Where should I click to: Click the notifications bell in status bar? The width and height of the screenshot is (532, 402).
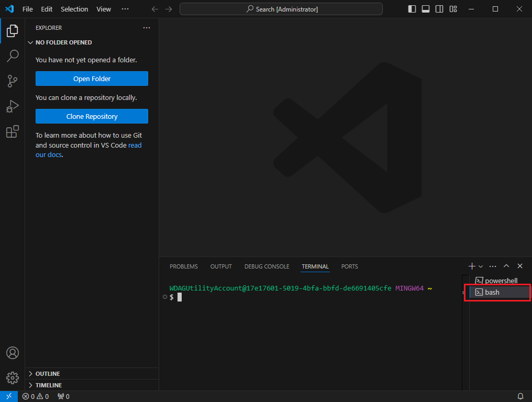click(520, 396)
